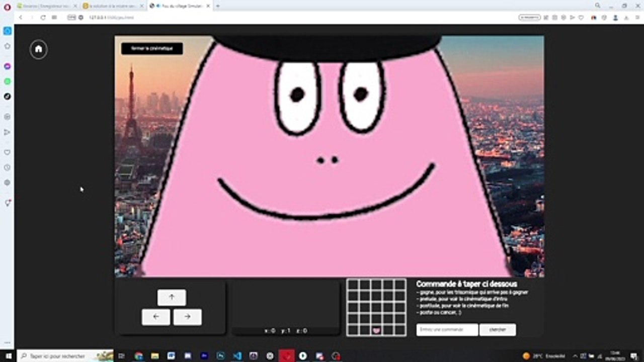Open the taskbar weather widget showing 28°C
644x362 pixels.
tap(543, 356)
